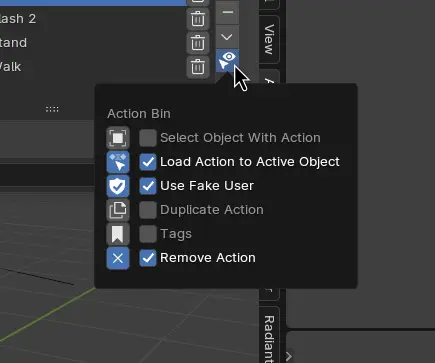
Task: Click the minus remove button
Action: (x=227, y=13)
